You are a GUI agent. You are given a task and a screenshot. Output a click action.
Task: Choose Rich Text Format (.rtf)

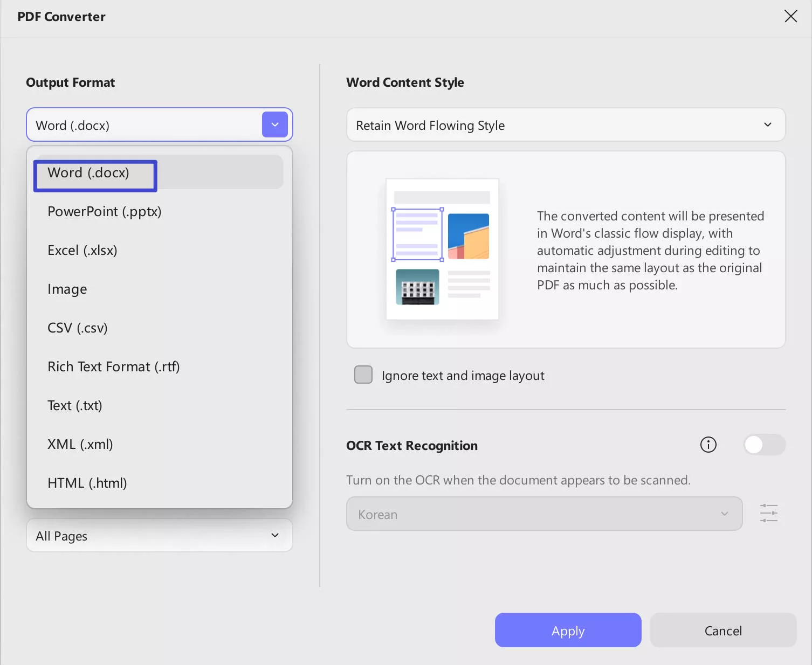113,366
